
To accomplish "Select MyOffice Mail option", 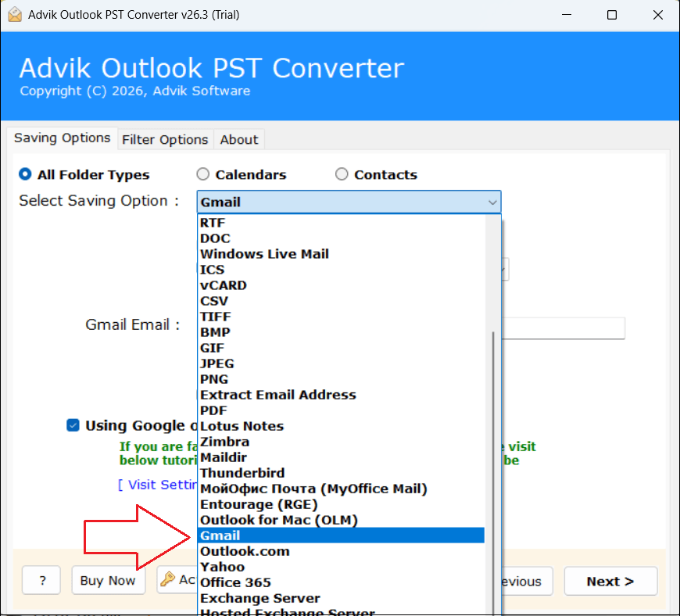I will (341, 489).
